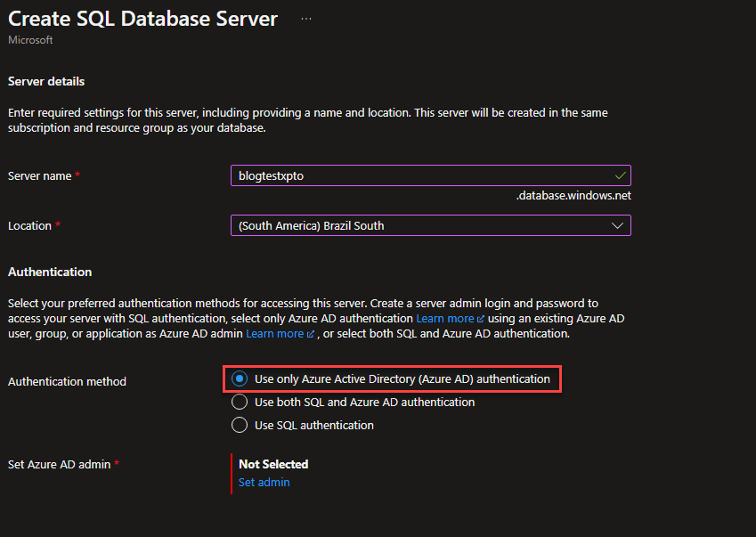Screen dimensions: 756x537
Task: Click the 'Set admin' link
Action: pos(264,482)
